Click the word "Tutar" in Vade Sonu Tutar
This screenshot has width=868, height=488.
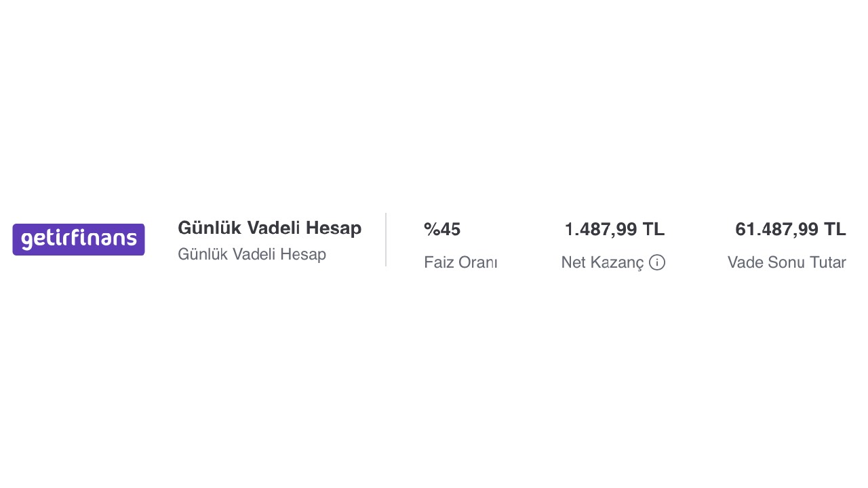tap(827, 262)
